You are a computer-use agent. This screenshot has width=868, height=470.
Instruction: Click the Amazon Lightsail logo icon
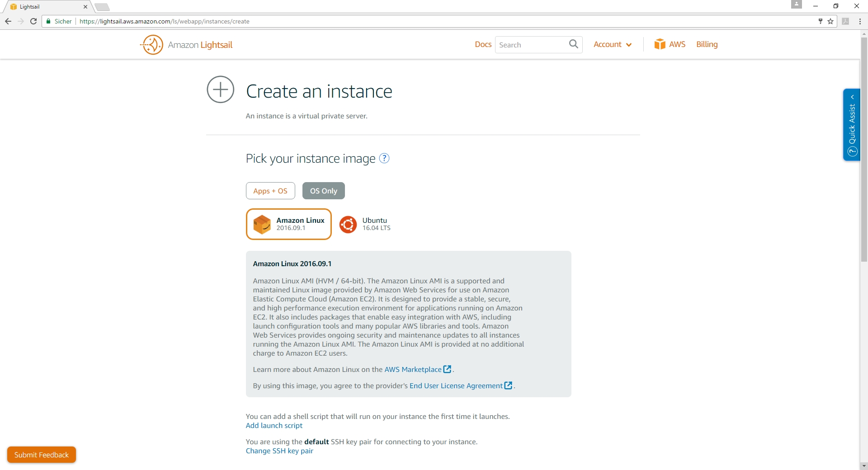pyautogui.click(x=152, y=45)
